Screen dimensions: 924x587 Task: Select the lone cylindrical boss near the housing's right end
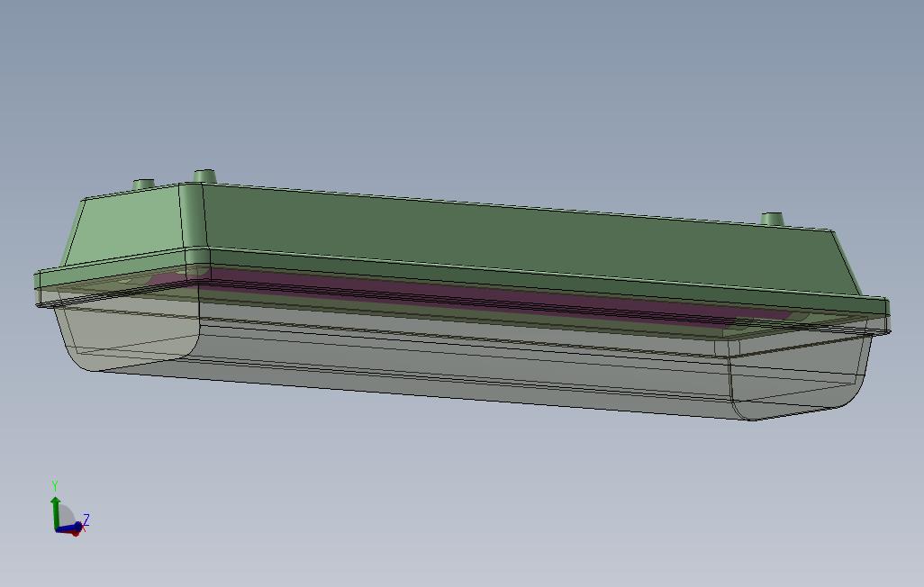pos(773,220)
